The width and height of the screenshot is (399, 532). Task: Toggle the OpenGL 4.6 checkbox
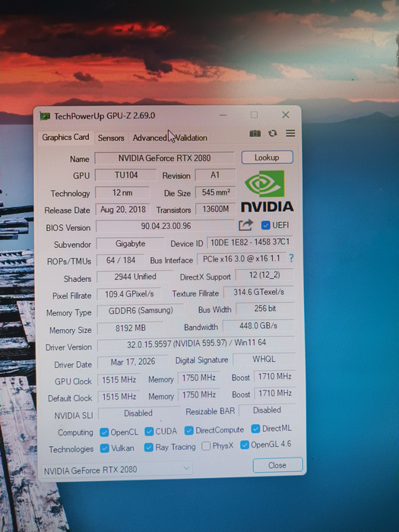(x=244, y=445)
